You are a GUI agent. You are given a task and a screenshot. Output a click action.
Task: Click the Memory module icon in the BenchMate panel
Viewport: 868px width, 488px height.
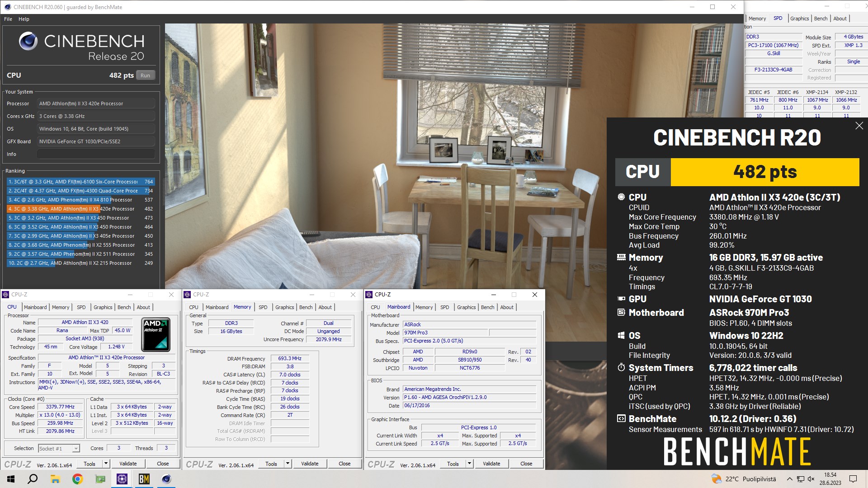pos(621,257)
